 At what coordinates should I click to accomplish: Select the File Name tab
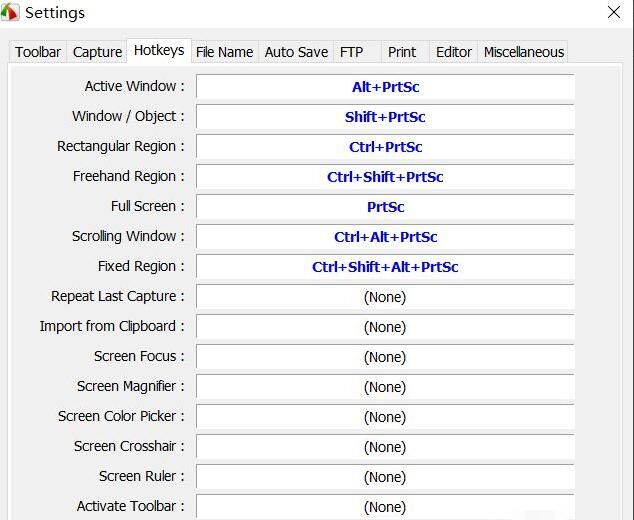[x=224, y=52]
